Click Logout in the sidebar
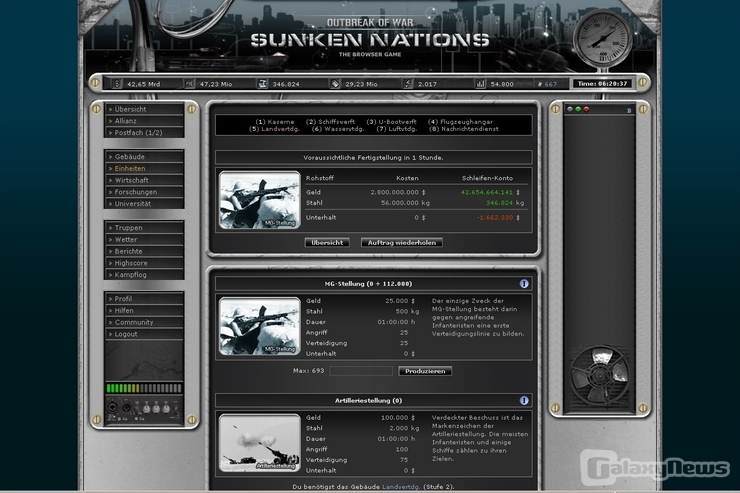Viewport: 740px width, 493px height. (144, 334)
